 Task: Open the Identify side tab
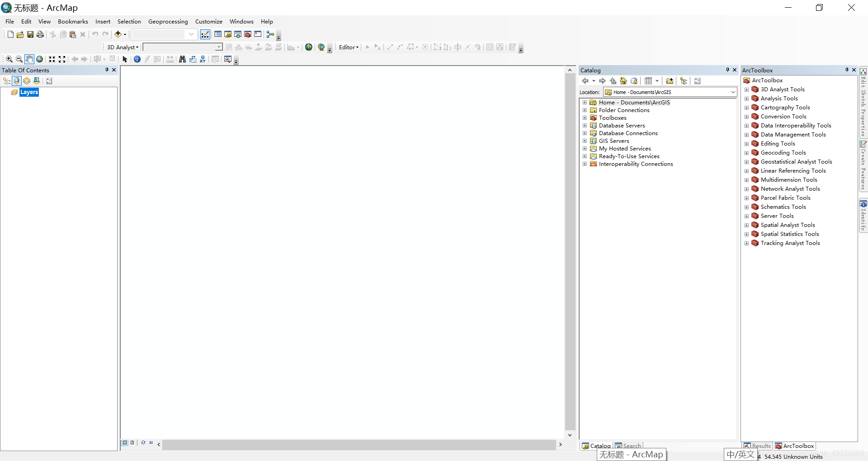coord(863,216)
